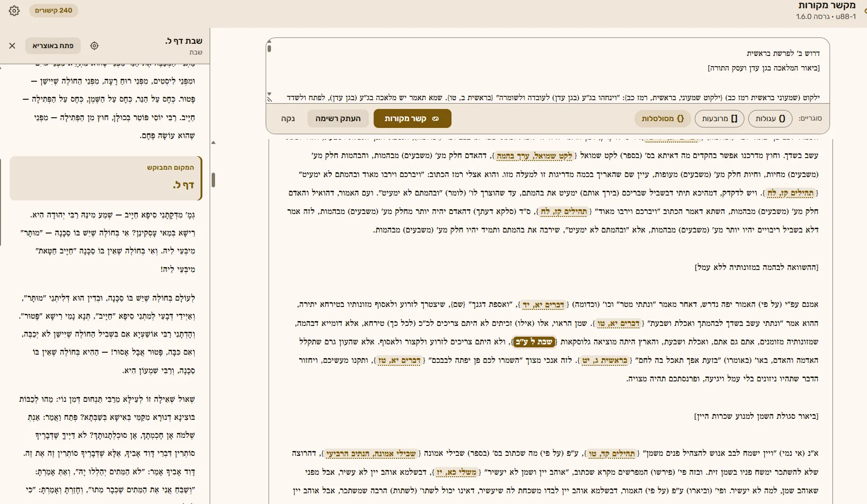Open the settings gear icon
This screenshot has height=504, width=867.
coord(14,11)
